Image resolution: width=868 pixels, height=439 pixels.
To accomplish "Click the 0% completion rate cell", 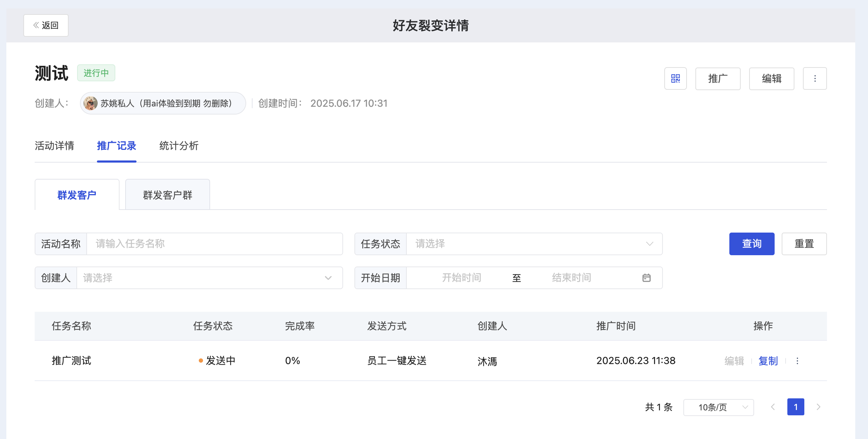I will click(x=293, y=361).
